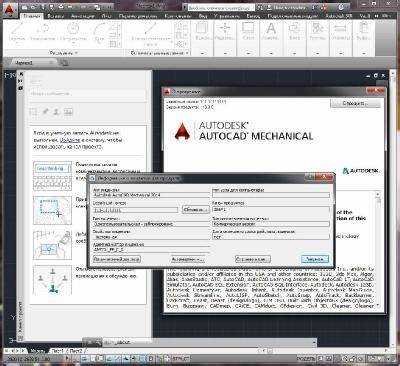Viewport: 400px width, 366px height.
Task: Click the Сохранить как... button
Action: 253,259
